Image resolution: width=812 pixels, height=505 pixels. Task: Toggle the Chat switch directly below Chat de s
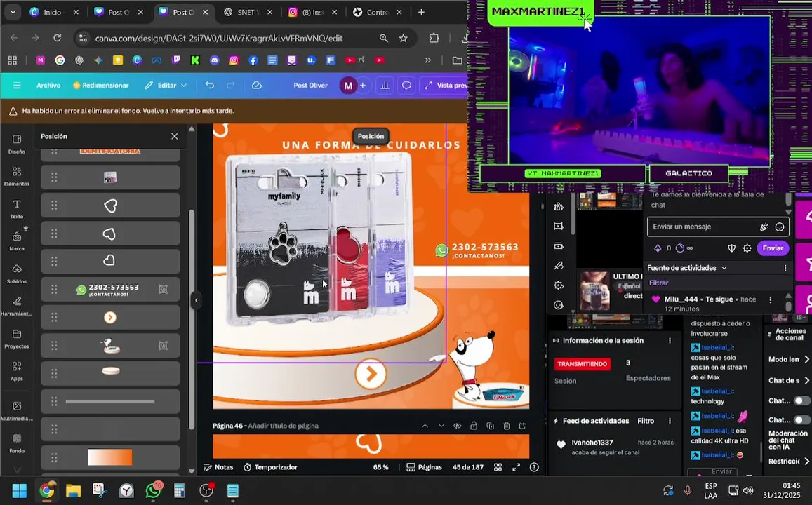pos(801,400)
